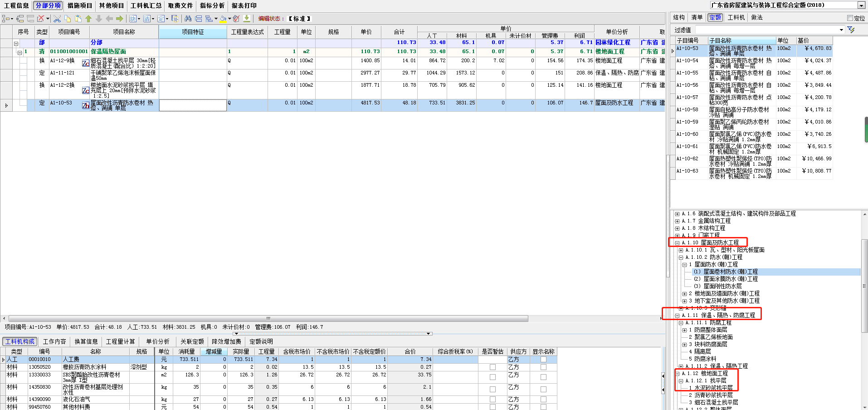
Task: Select 2 沥青砂浆找平层 tree item
Action: [711, 395]
